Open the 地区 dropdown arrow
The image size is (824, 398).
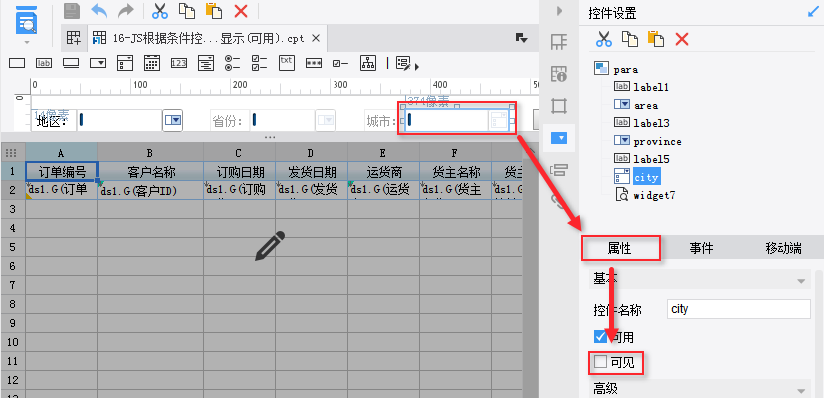coord(173,120)
